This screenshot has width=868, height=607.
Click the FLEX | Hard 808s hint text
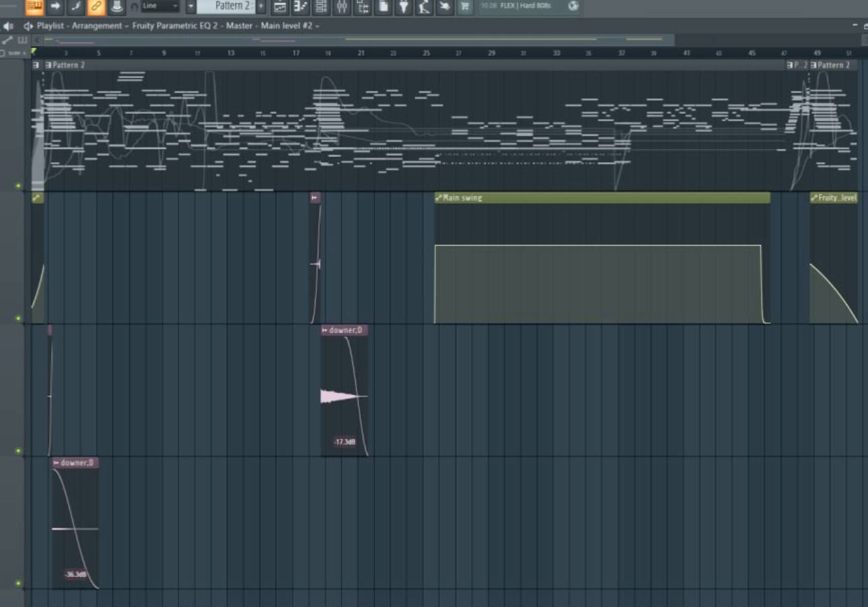click(x=526, y=5)
